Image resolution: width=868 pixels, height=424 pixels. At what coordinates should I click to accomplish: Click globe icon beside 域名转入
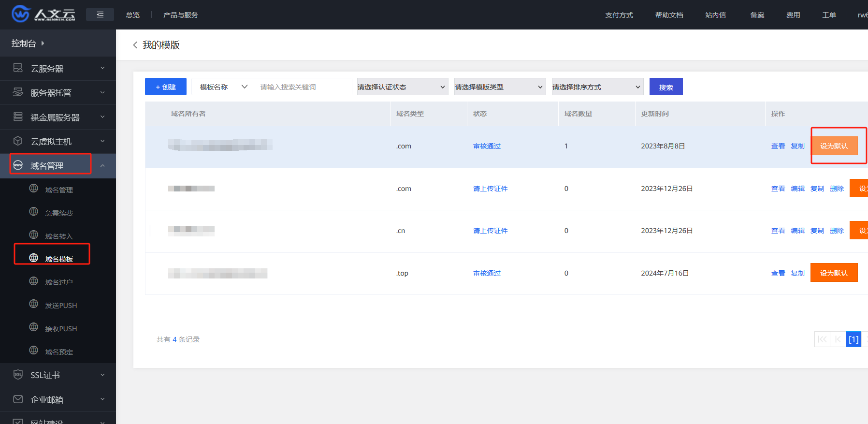click(x=34, y=235)
